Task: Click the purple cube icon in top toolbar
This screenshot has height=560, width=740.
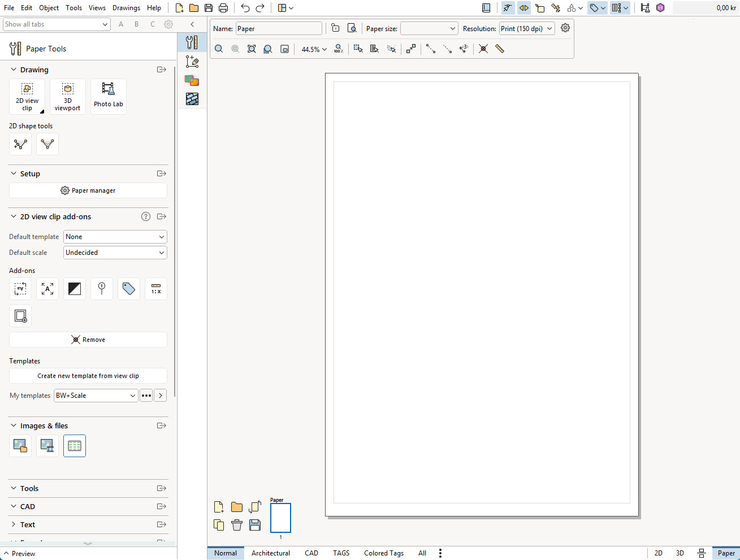Action: 660,8
